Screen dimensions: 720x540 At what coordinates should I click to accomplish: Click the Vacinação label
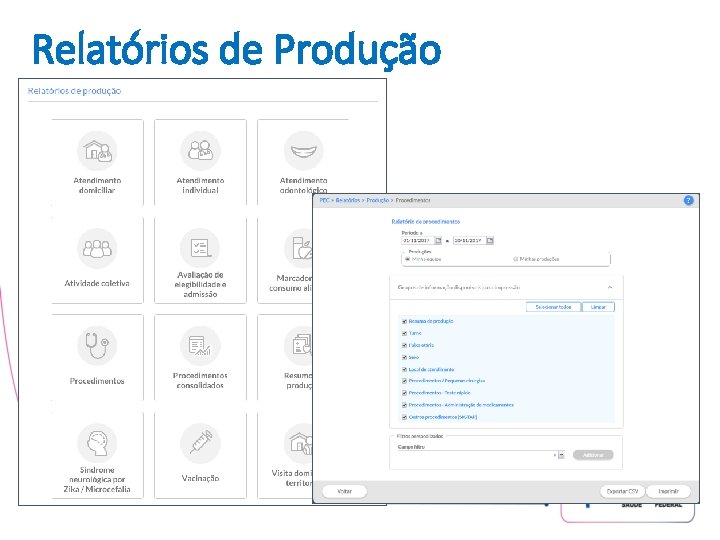coord(200,478)
